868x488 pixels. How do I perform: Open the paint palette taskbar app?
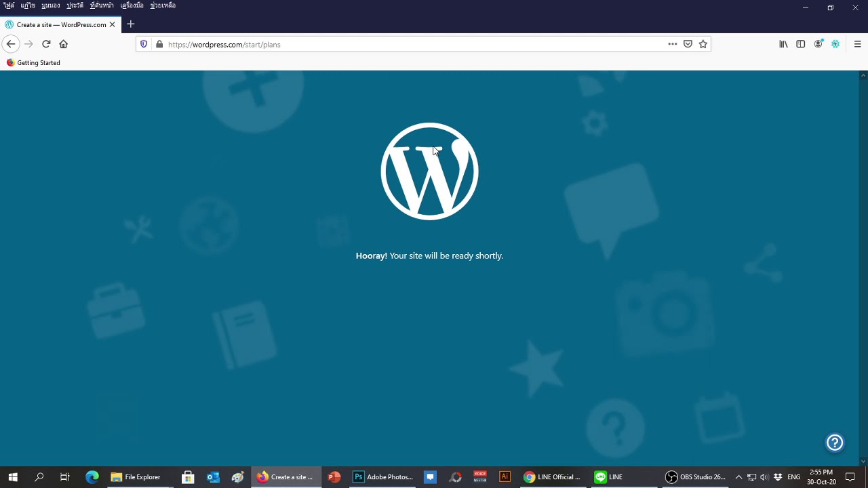pyautogui.click(x=237, y=477)
